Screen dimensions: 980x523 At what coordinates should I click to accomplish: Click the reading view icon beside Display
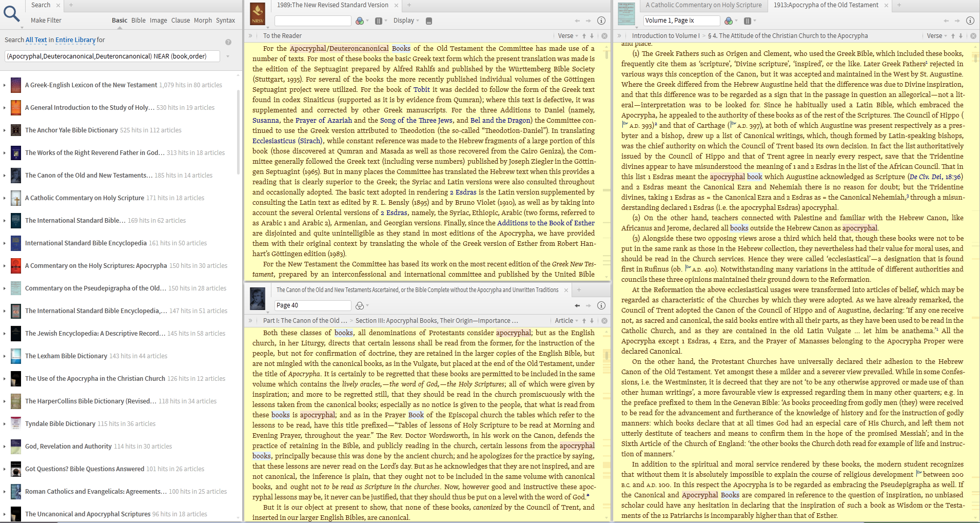click(429, 21)
